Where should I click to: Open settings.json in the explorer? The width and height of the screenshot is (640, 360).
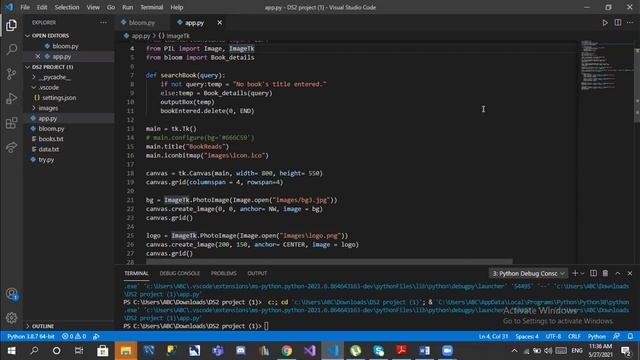[x=59, y=98]
